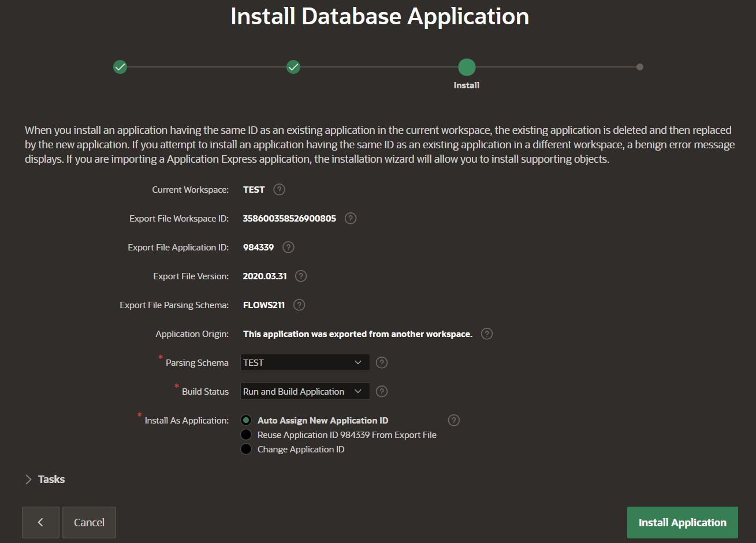Choose Reuse Application ID 984339 From Export File
The height and width of the screenshot is (543, 756).
click(x=246, y=435)
